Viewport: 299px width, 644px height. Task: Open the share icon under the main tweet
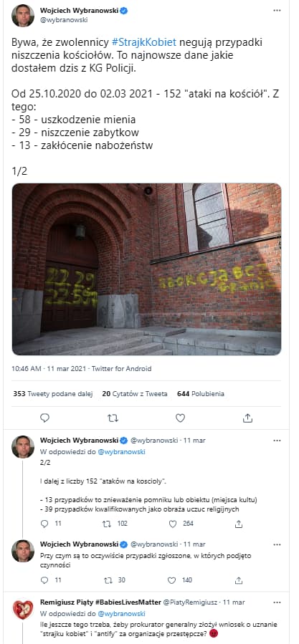247,418
